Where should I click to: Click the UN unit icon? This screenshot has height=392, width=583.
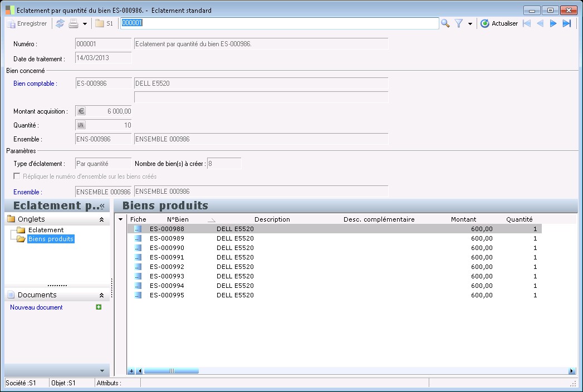(81, 125)
